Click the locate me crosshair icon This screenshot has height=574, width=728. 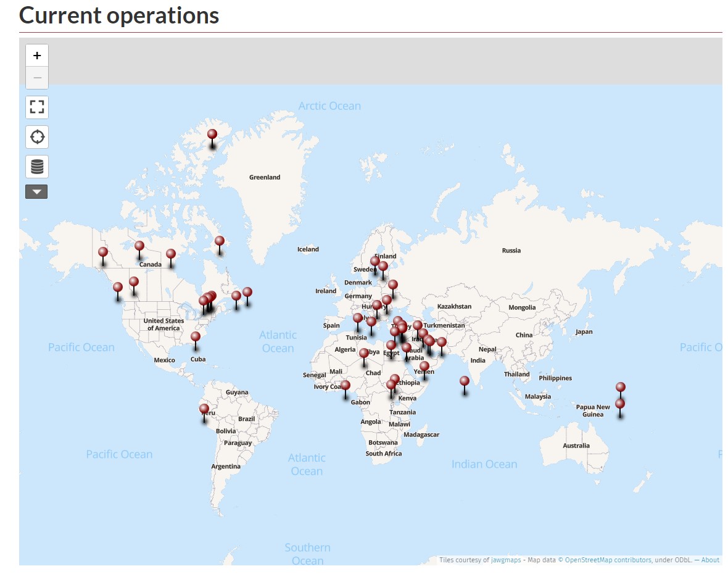pos(37,136)
